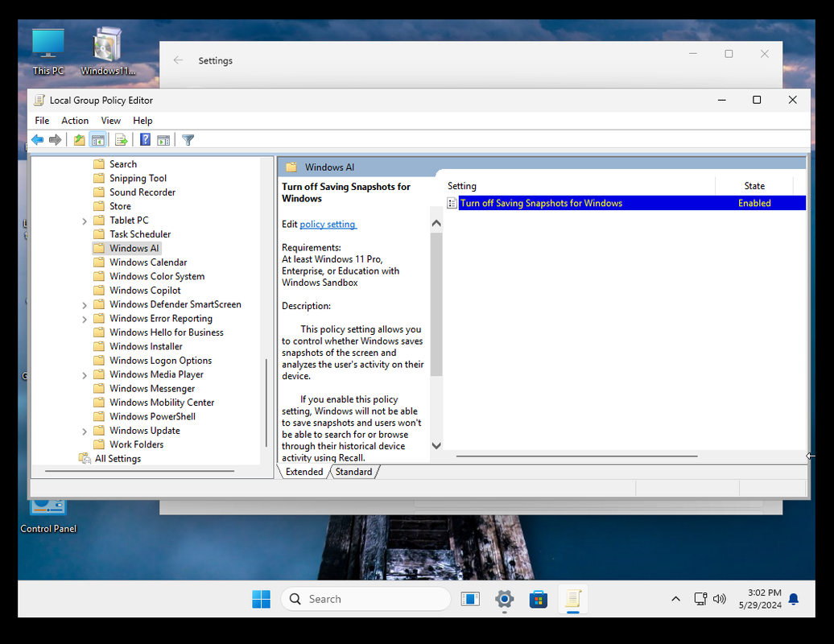The image size is (834, 644).
Task: Open notifications bell icon
Action: (794, 600)
